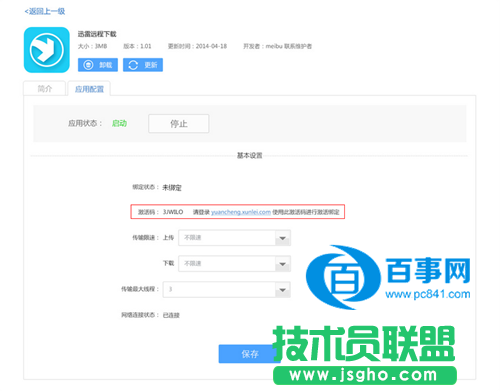This screenshot has height=391, width=500.
Task: Open the yuancheng.xunlei.com link
Action: tap(241, 212)
